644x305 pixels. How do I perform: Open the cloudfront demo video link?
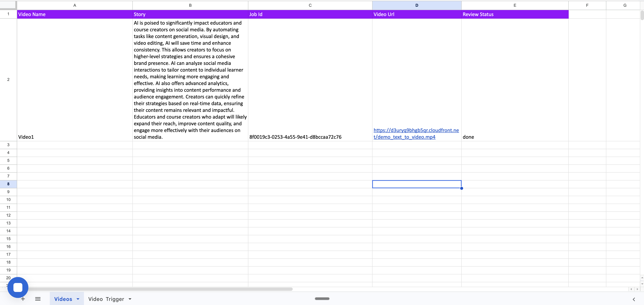point(416,133)
